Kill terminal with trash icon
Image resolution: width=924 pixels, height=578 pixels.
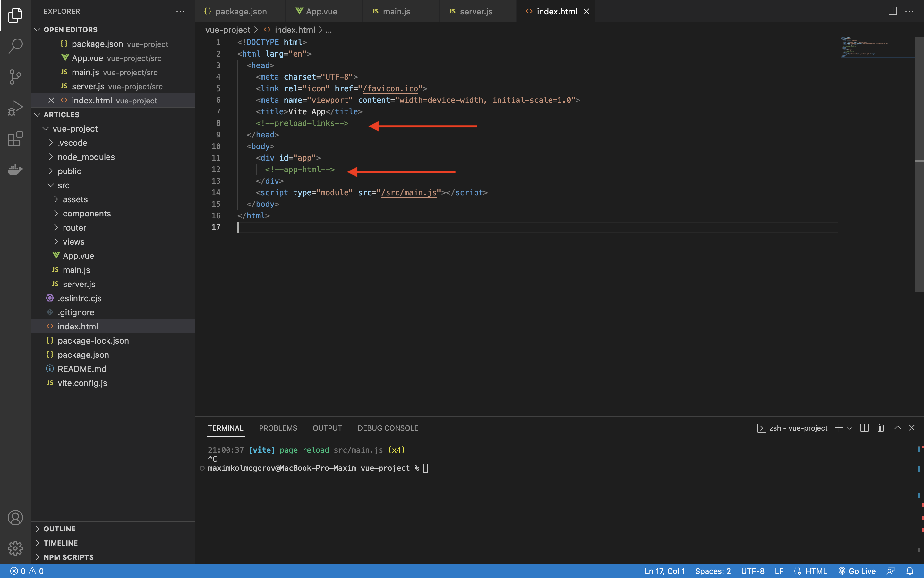pyautogui.click(x=880, y=428)
